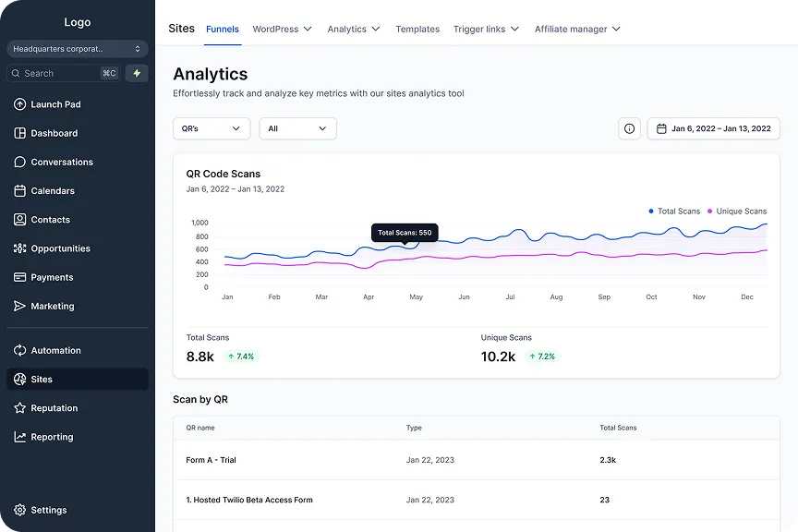The height and width of the screenshot is (532, 798).
Task: Click the Marketing paper plane icon
Action: tap(19, 306)
